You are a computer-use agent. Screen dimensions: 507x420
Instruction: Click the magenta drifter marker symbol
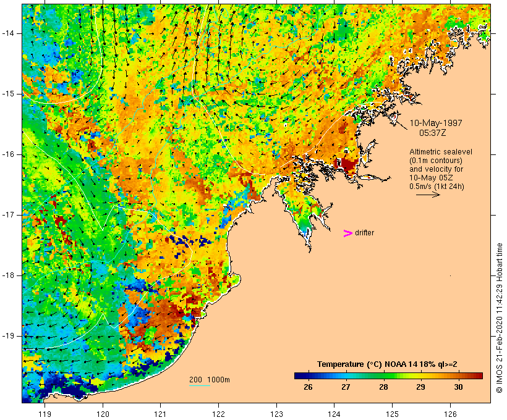[x=348, y=233]
